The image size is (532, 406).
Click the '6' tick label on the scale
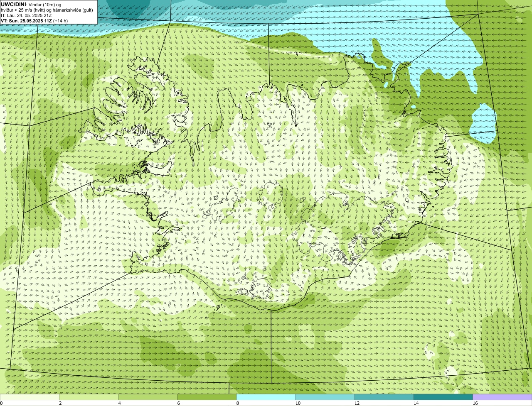coord(178,403)
